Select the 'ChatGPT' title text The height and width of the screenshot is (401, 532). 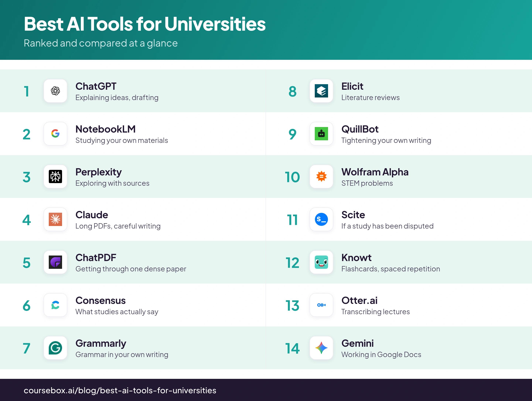tap(96, 86)
